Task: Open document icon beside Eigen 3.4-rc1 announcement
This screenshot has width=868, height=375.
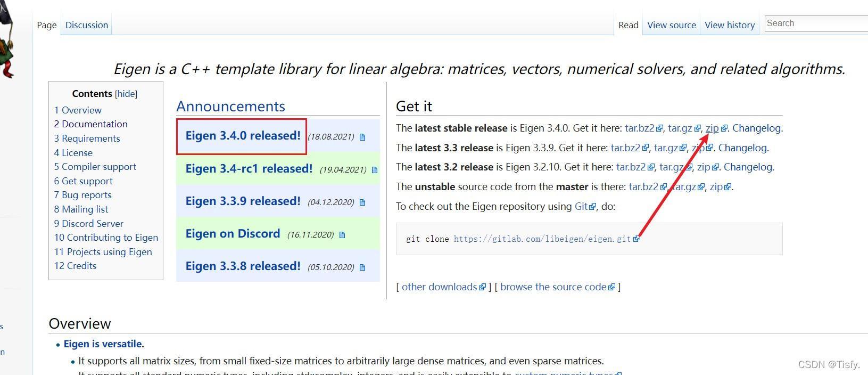Action: click(x=374, y=170)
